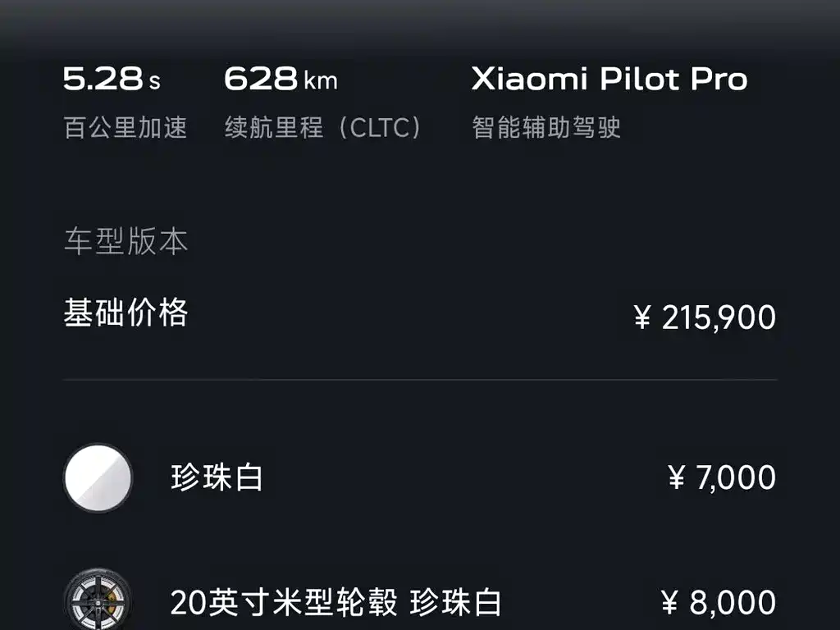Click the divider line below base price
840x630 pixels.
(x=420, y=380)
